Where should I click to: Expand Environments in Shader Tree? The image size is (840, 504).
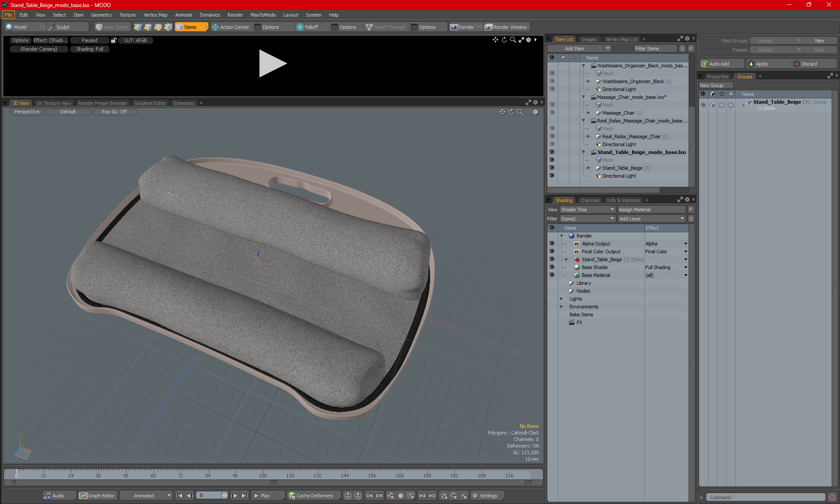562,307
